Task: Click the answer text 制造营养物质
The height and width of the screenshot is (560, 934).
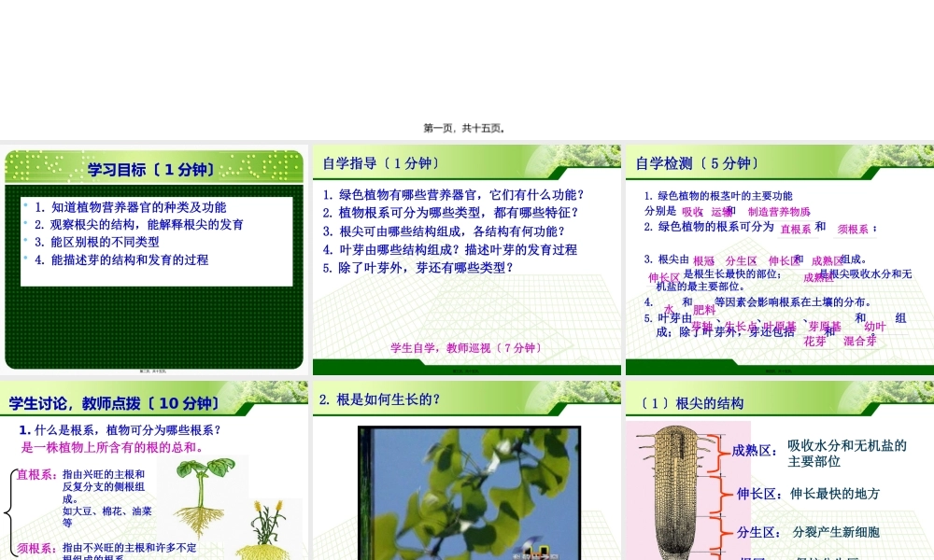Action: click(x=779, y=212)
